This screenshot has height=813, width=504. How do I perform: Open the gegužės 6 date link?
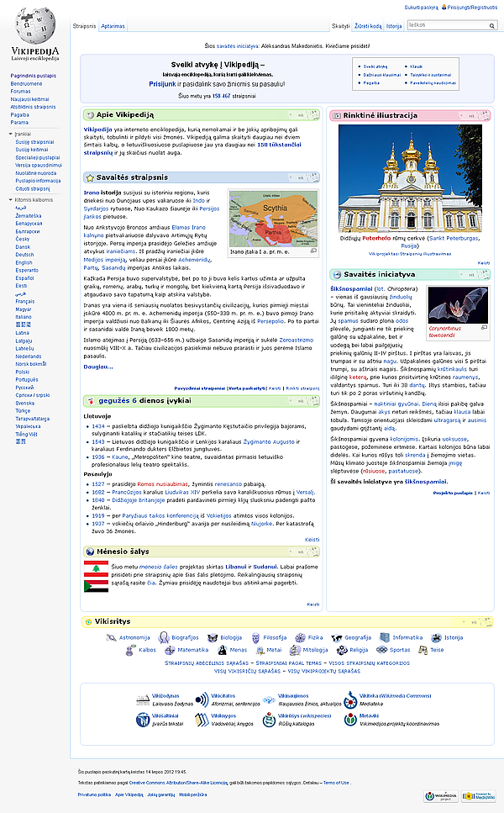118,401
